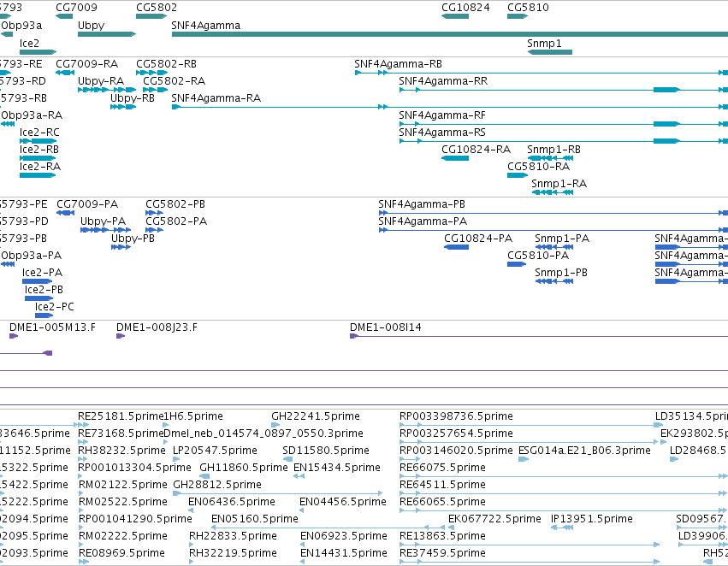Select the DME1-008I14 clone label
The width and height of the screenshot is (728, 566).
click(385, 327)
